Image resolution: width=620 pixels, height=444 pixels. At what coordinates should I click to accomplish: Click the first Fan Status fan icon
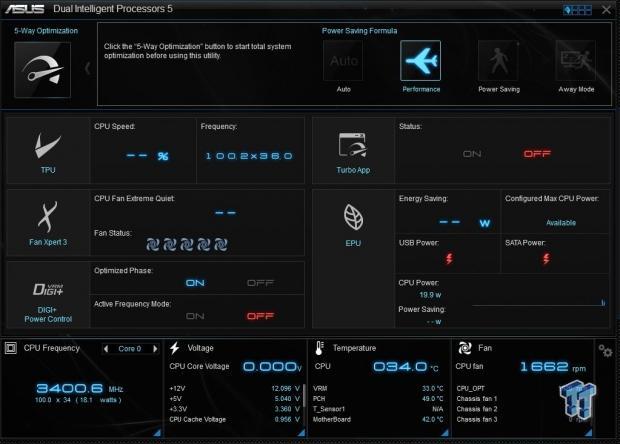[x=153, y=244]
